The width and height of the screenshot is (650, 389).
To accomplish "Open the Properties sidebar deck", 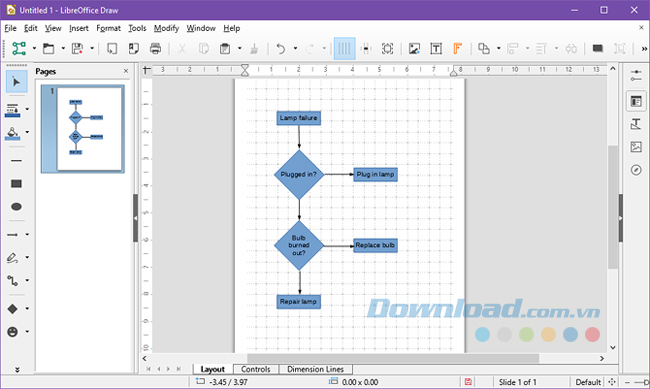I will click(x=636, y=101).
